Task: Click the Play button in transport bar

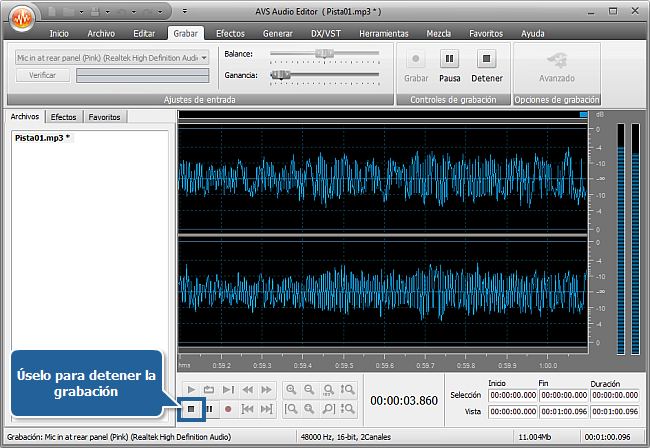Action: 190,389
